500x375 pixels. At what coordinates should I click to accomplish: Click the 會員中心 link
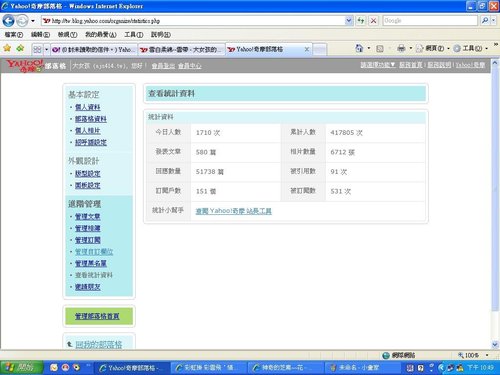tap(189, 66)
